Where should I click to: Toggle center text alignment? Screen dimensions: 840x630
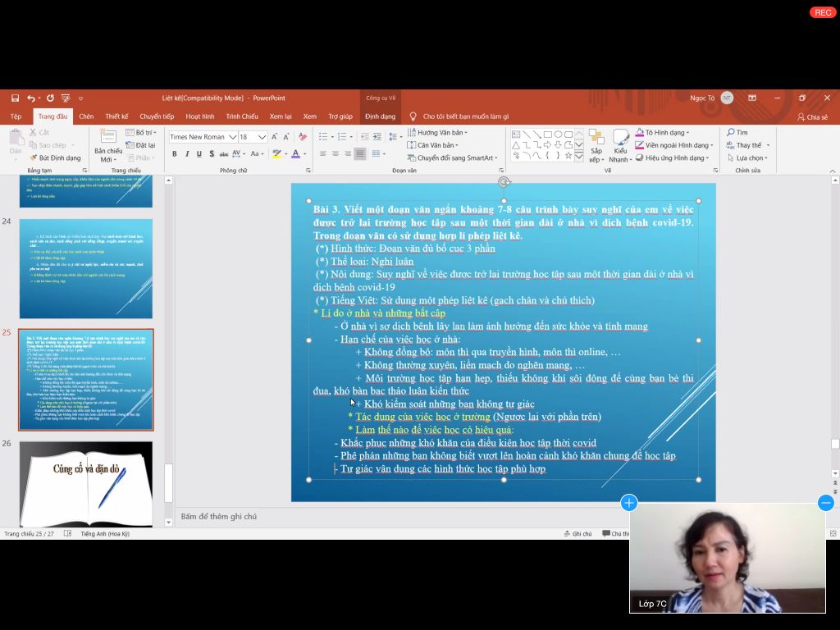[x=336, y=154]
